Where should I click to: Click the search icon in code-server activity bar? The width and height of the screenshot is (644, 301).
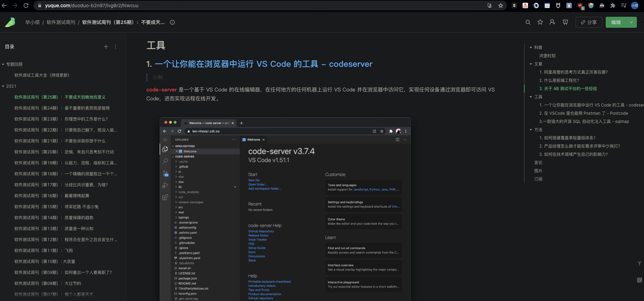coord(165,161)
